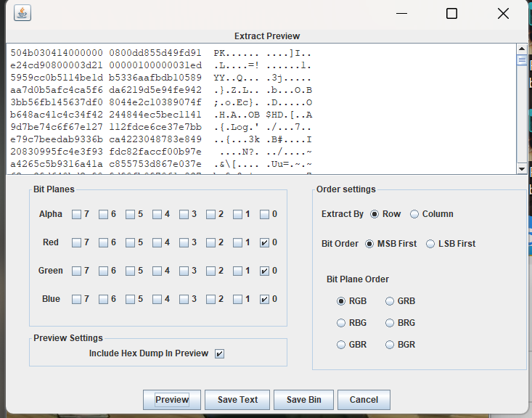Choose MSB First bit order
This screenshot has height=418, width=532.
pos(369,244)
